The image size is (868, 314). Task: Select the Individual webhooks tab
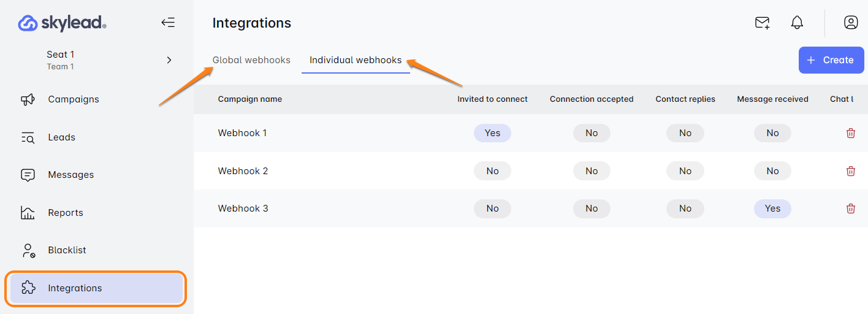356,60
